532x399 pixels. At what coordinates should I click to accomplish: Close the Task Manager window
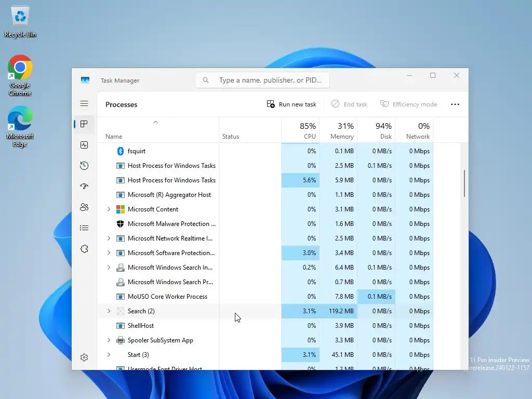point(456,76)
